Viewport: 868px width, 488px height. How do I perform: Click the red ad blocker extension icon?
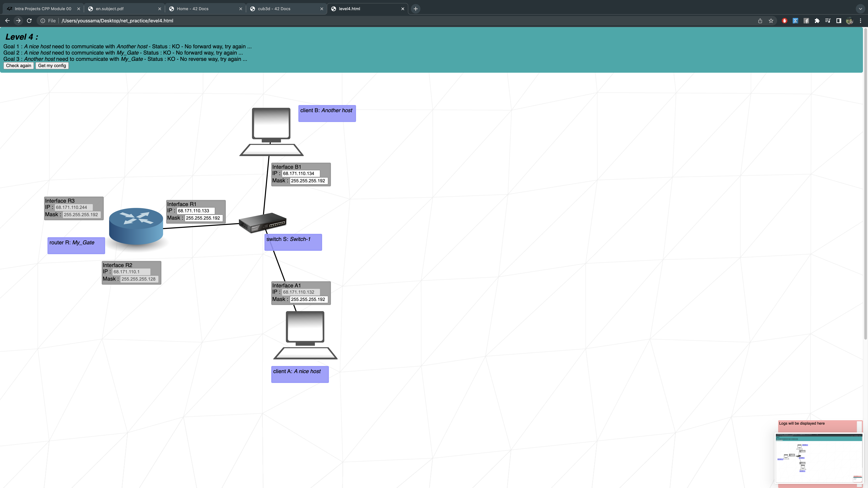click(x=784, y=21)
